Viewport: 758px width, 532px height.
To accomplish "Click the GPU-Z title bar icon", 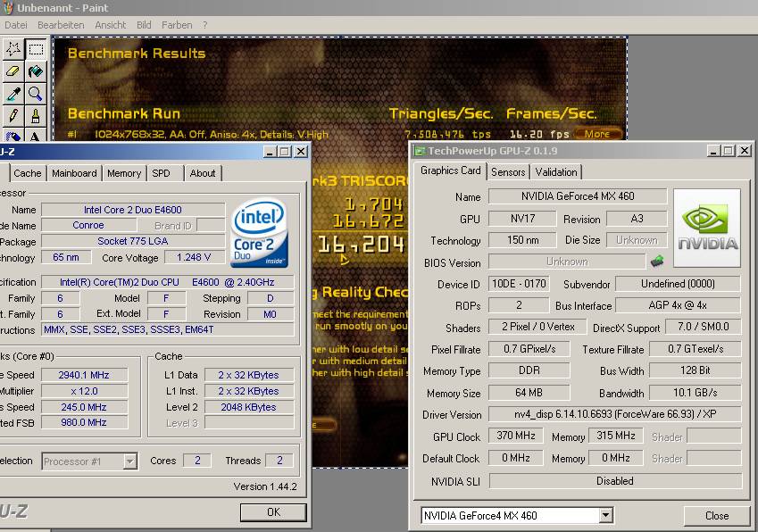I will coord(420,151).
